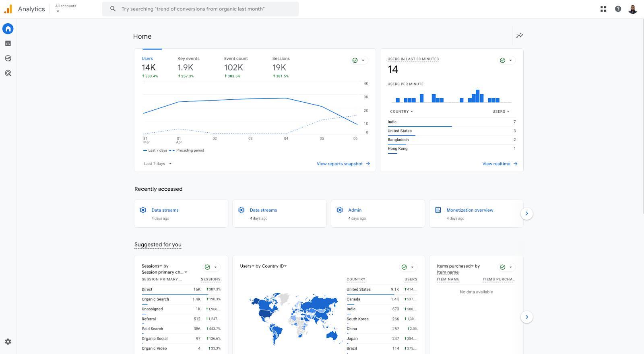Open the Google apps grid icon

(603, 9)
